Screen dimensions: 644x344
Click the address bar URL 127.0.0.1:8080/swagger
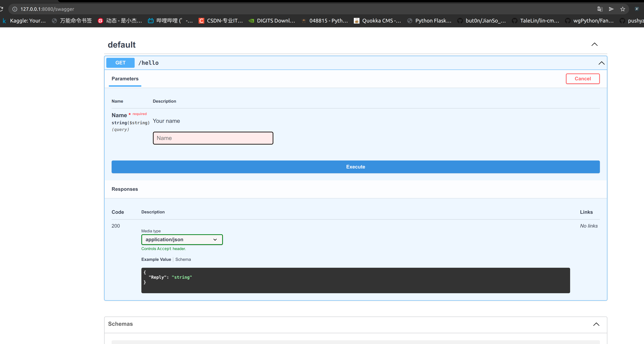point(47,9)
